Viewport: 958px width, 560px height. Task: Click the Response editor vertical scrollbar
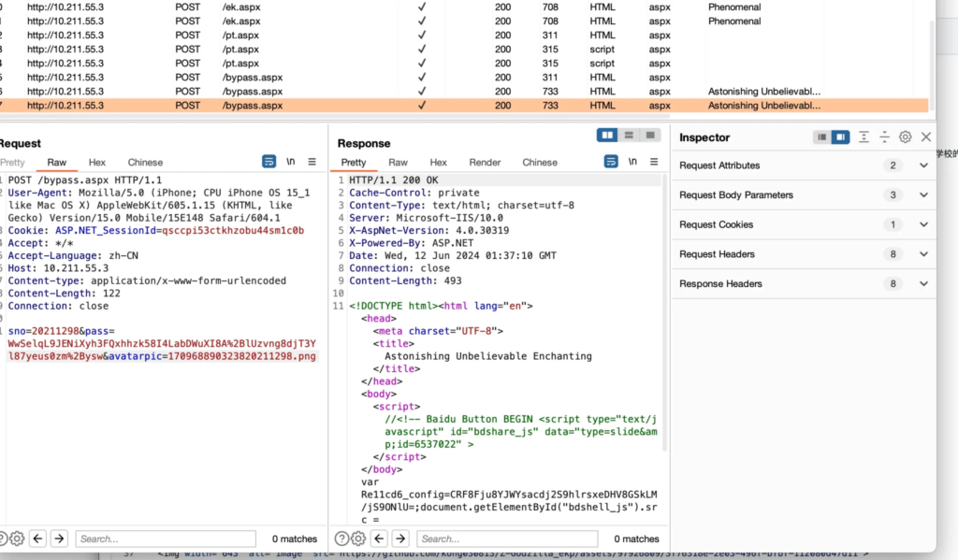tap(665, 314)
